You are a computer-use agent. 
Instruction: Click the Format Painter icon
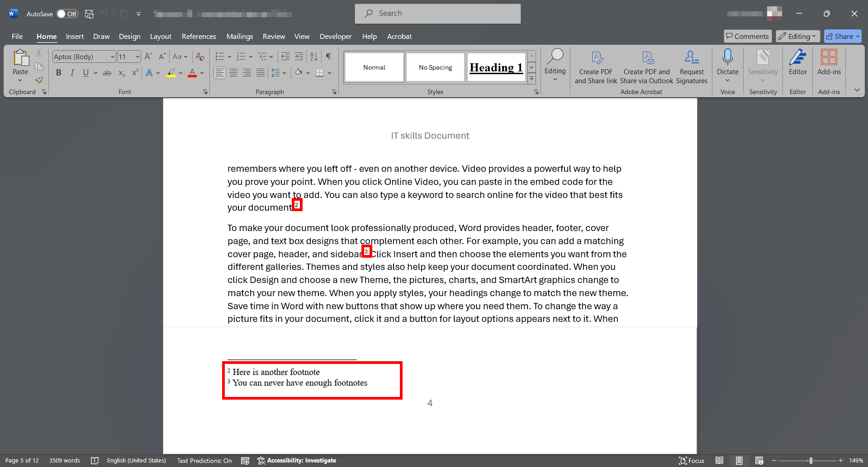click(39, 80)
